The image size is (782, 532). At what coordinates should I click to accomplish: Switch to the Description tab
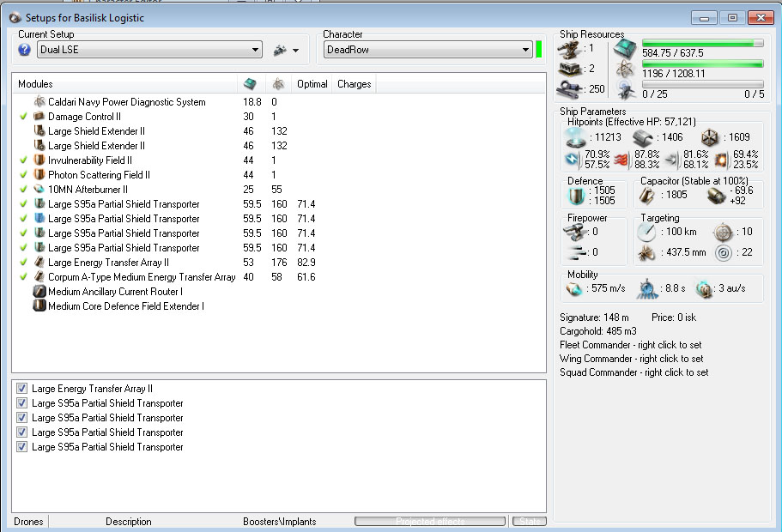128,522
